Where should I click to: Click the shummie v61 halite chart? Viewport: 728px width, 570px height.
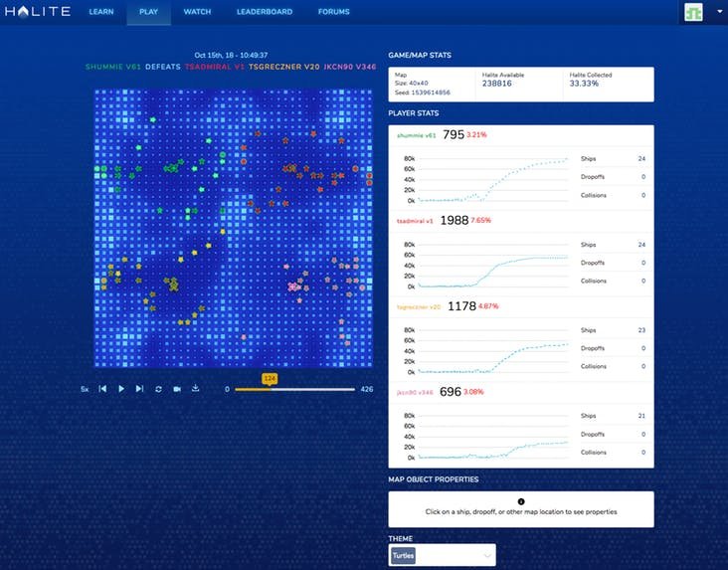coord(486,180)
